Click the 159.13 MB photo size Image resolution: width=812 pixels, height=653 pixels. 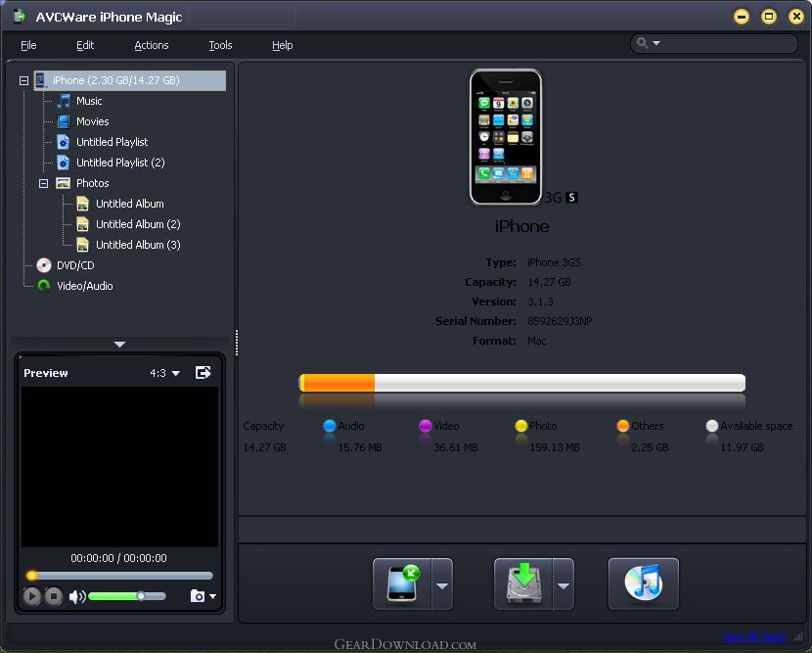(555, 447)
